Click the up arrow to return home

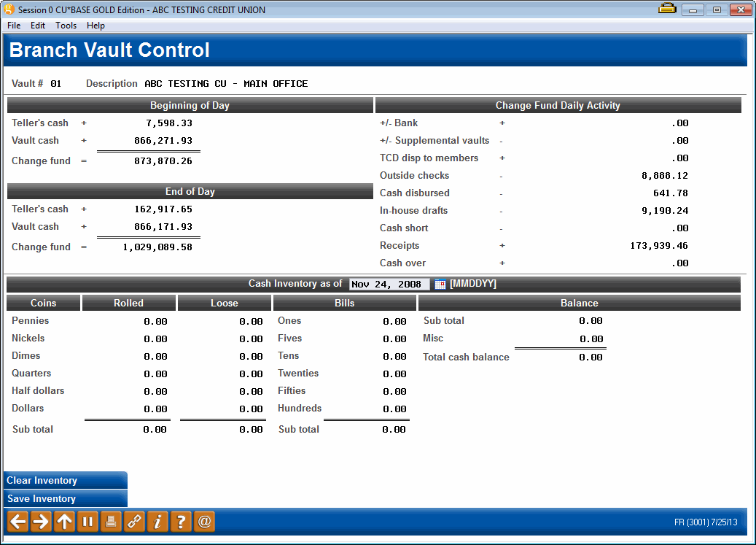[x=63, y=521]
